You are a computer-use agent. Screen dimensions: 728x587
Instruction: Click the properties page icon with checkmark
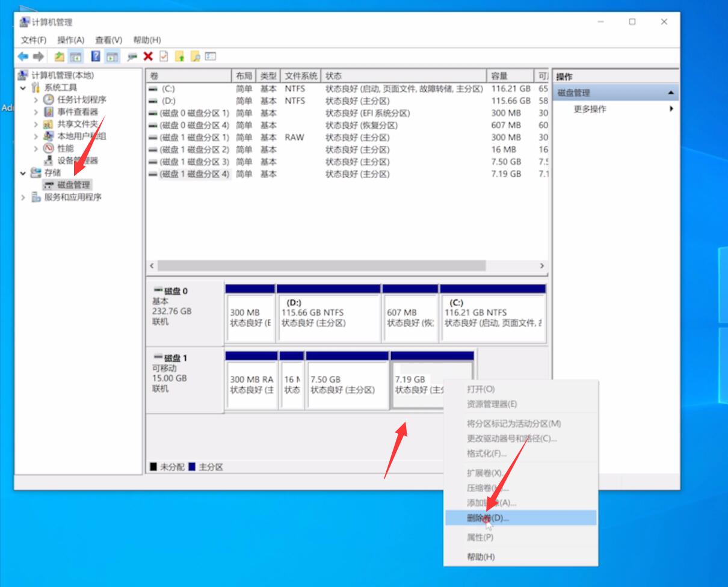pyautogui.click(x=164, y=57)
